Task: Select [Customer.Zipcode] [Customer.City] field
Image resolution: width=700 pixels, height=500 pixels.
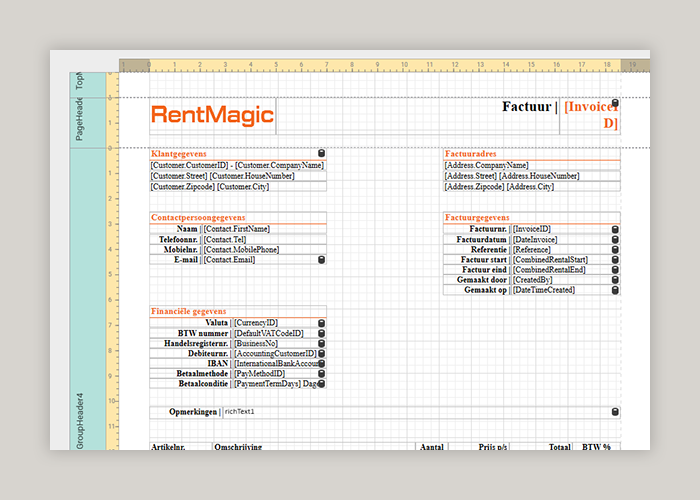Action: pyautogui.click(x=238, y=187)
